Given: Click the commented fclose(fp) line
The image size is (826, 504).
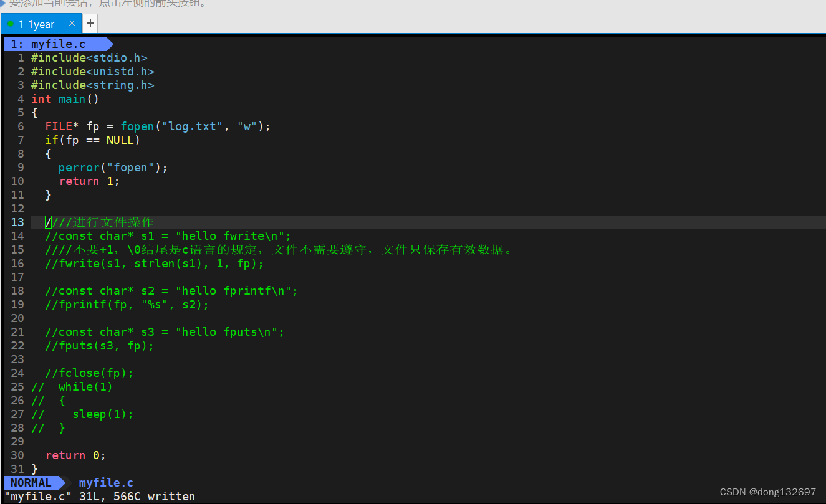Looking at the screenshot, I should [x=89, y=373].
